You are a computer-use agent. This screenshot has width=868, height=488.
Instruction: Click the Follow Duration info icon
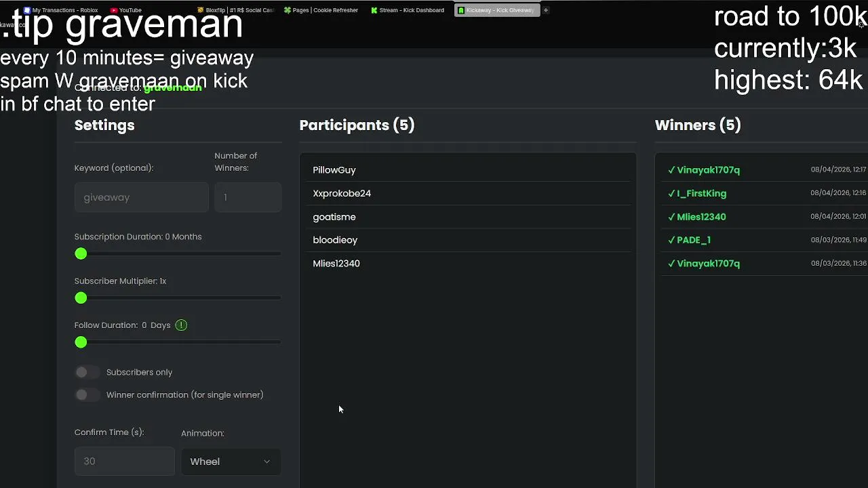[x=181, y=325]
